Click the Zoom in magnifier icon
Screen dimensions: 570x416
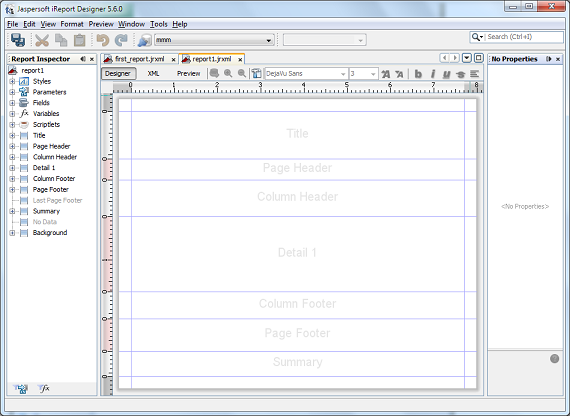point(228,73)
